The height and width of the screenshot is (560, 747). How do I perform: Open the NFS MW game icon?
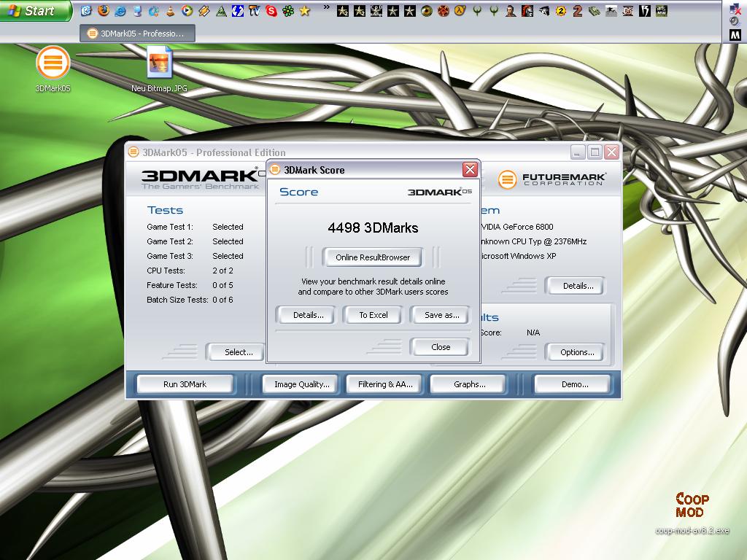click(x=661, y=10)
